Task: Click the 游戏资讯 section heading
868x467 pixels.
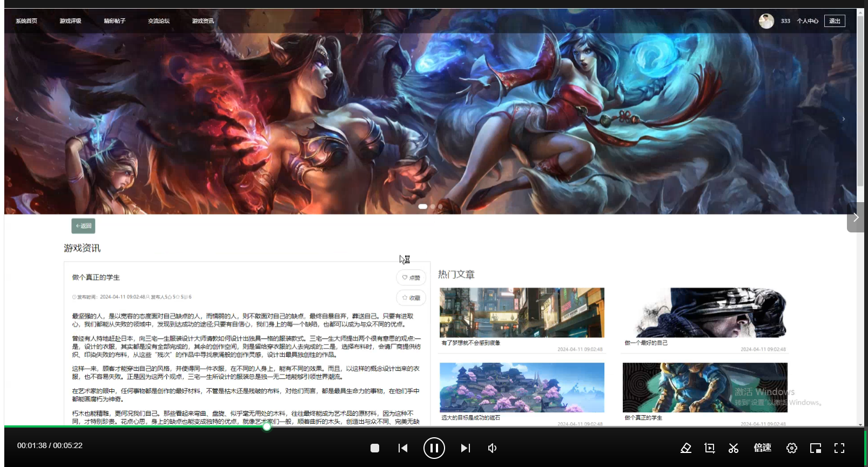Action: tap(82, 248)
